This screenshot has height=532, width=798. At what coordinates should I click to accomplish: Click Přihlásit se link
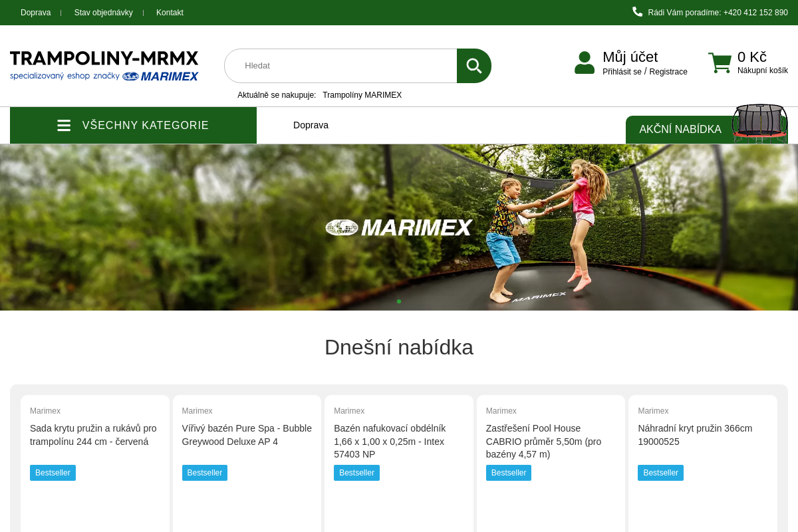pyautogui.click(x=622, y=72)
